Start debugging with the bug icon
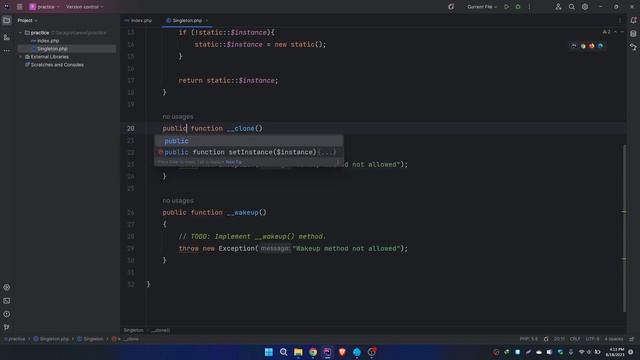 518,7
